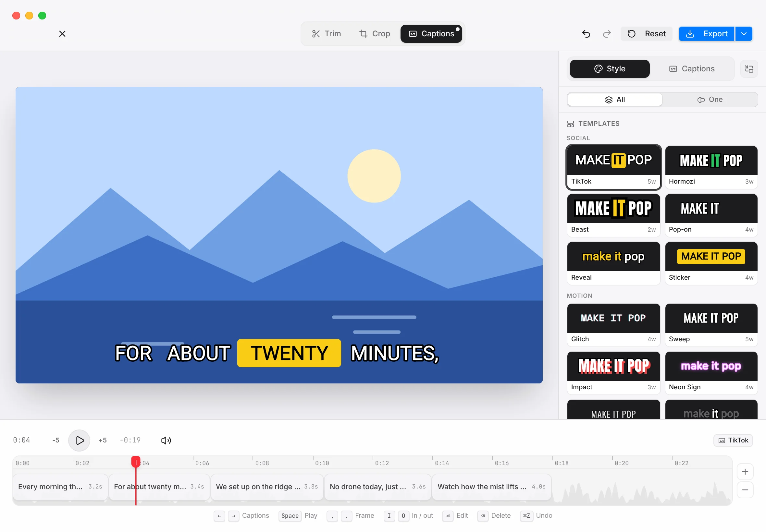This screenshot has height=532, width=766.
Task: Select the 'We set up on the ridge' clip
Action: pyautogui.click(x=267, y=487)
